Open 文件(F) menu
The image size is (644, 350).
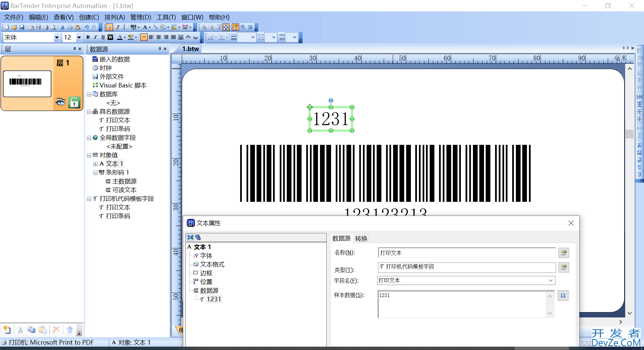pyautogui.click(x=14, y=17)
